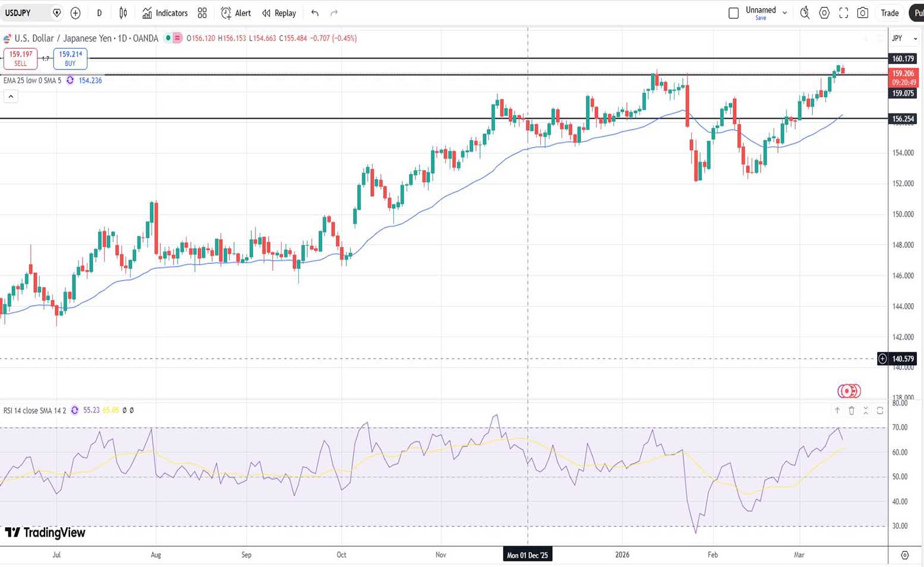Open the Trade panel
This screenshot has width=924, height=567.
pyautogui.click(x=889, y=13)
